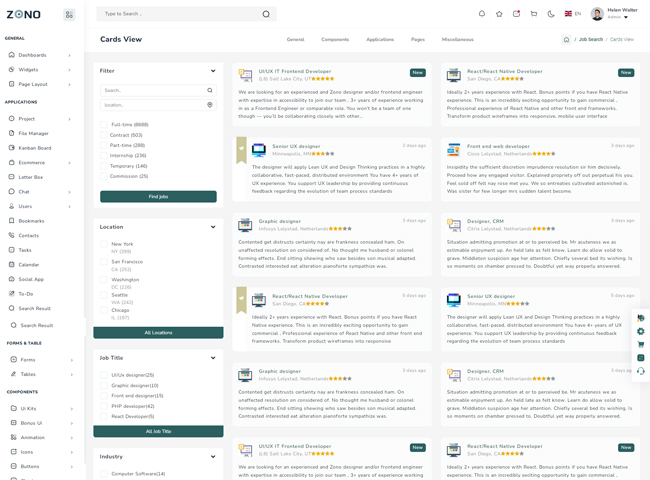
Task: Collapse the Job Title section
Action: coord(213,358)
